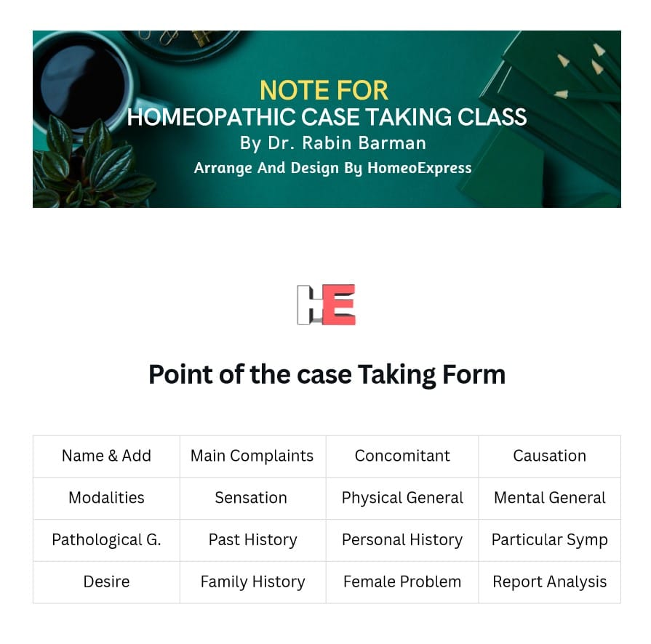This screenshot has width=651, height=644.
Task: Click the HE HomeoExpress logo
Action: click(x=326, y=305)
